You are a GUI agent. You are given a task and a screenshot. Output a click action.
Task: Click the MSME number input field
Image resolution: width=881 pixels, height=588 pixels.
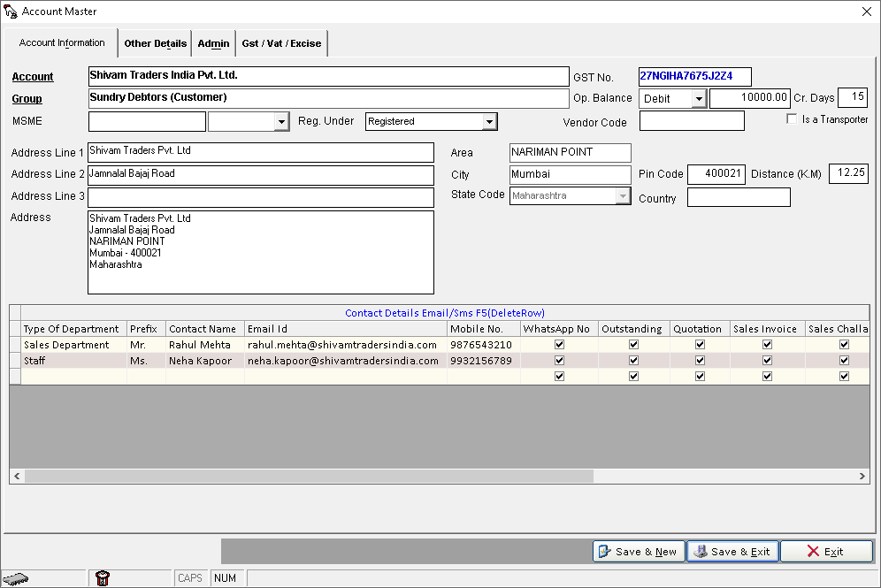[147, 121]
